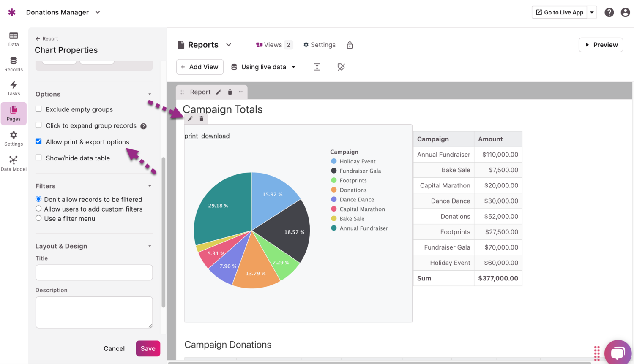Switch to the Views tab

point(273,45)
